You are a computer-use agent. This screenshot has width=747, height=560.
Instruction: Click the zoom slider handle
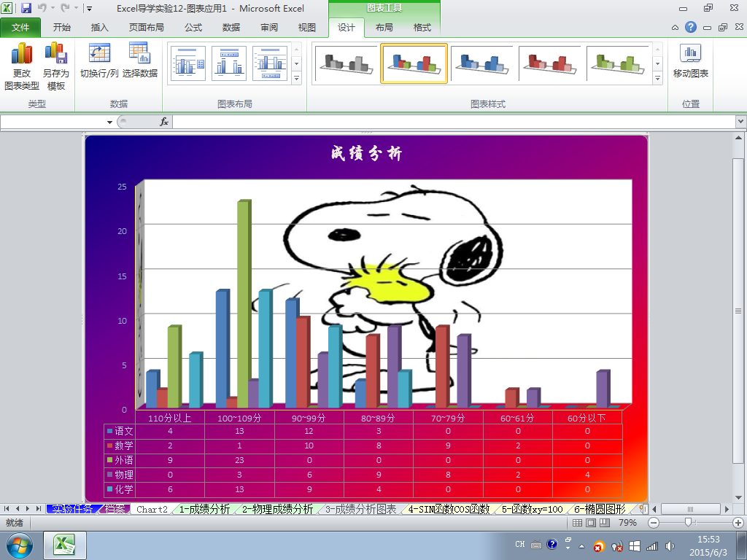coord(688,523)
